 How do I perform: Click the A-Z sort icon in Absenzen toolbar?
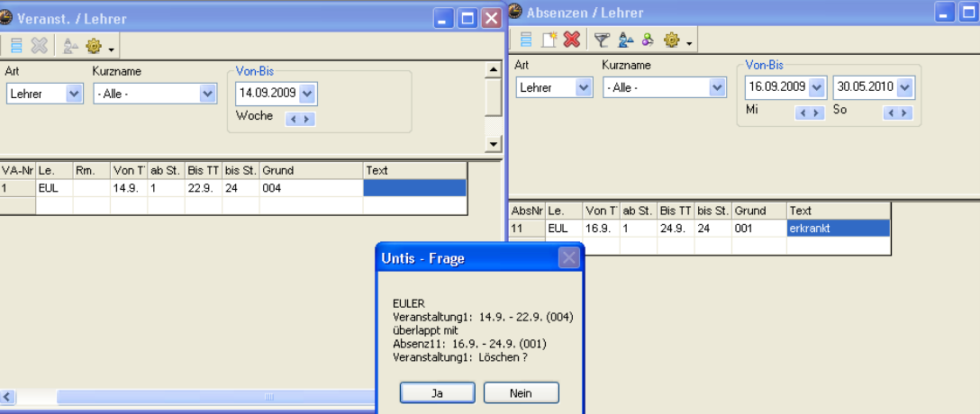tap(626, 40)
